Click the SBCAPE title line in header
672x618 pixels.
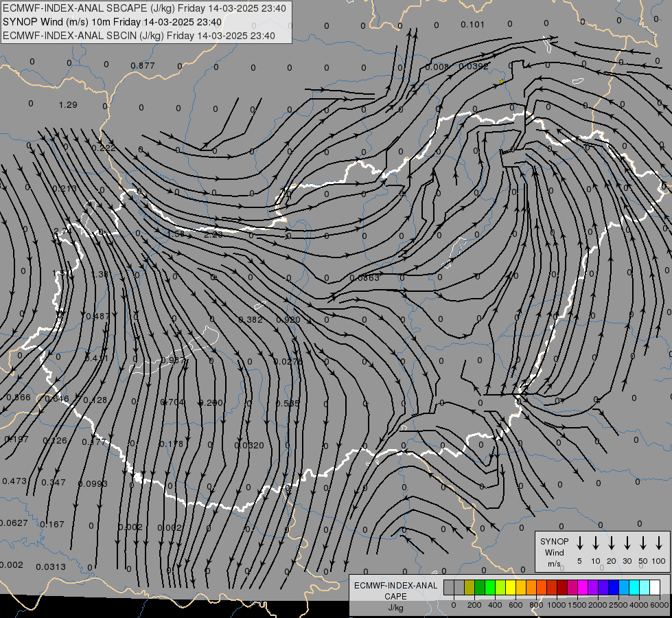coord(144,8)
